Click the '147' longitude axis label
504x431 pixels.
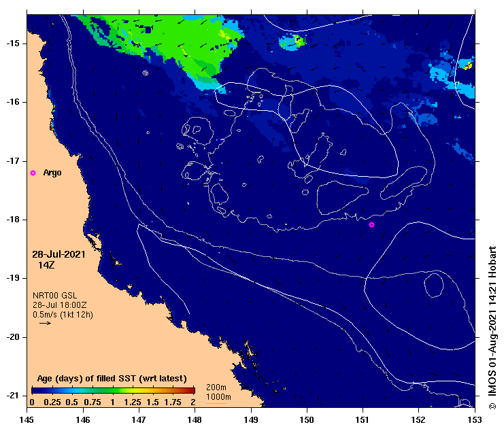tap(139, 419)
